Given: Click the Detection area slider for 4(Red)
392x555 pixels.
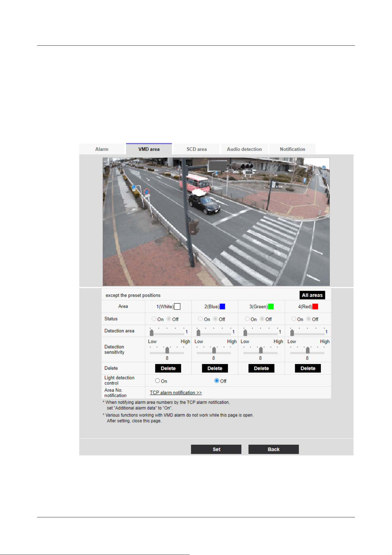Looking at the screenshot, I should click(x=308, y=332).
